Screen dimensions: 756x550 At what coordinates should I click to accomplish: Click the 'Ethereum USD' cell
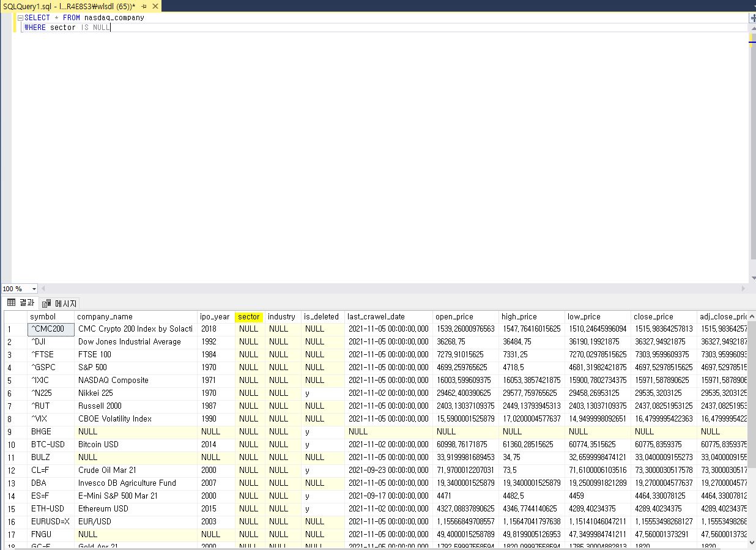click(136, 509)
